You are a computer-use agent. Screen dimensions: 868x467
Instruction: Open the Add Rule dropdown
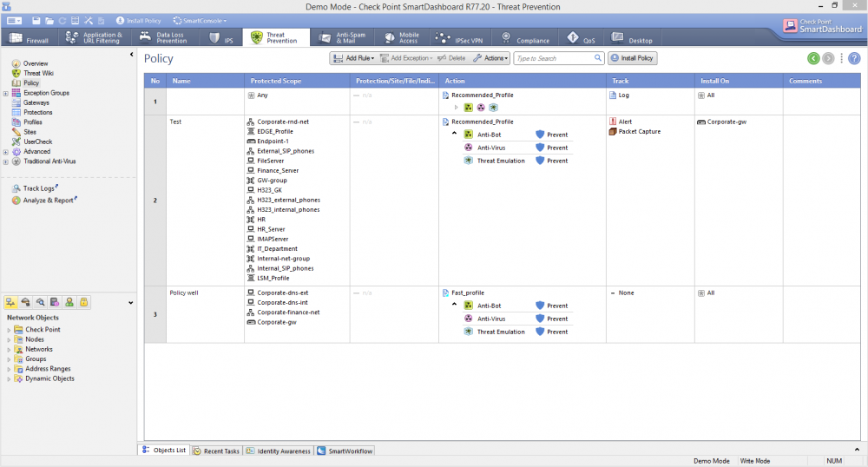coord(353,58)
